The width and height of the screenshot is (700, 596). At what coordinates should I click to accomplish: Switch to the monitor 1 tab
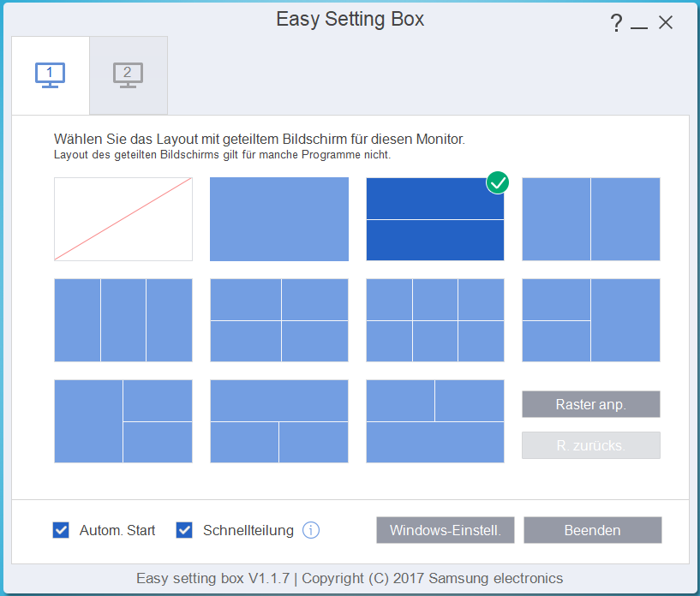[50, 75]
